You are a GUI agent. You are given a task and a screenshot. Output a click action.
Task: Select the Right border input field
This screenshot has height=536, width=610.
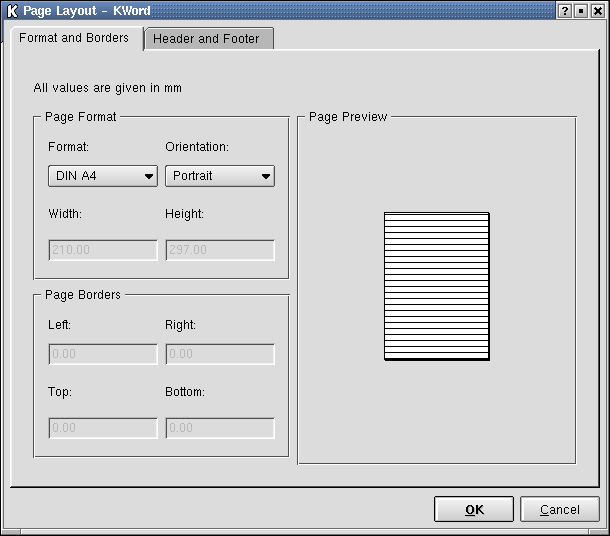(x=220, y=354)
